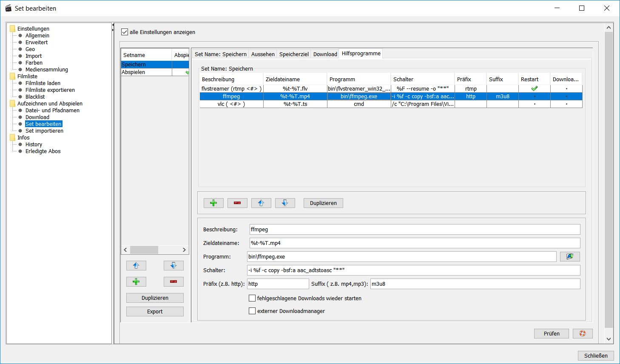The image size is (620, 364).
Task: Move selected program up in the list
Action: pyautogui.click(x=261, y=203)
